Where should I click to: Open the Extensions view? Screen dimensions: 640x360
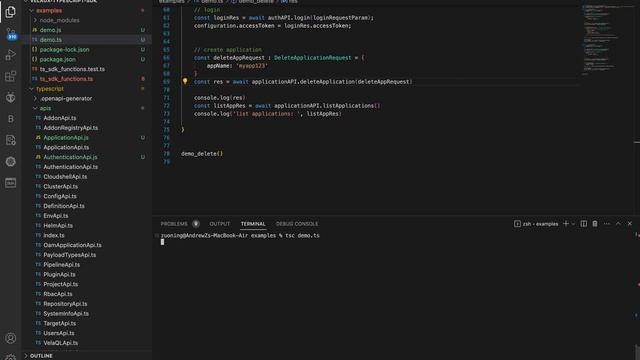coord(11,76)
